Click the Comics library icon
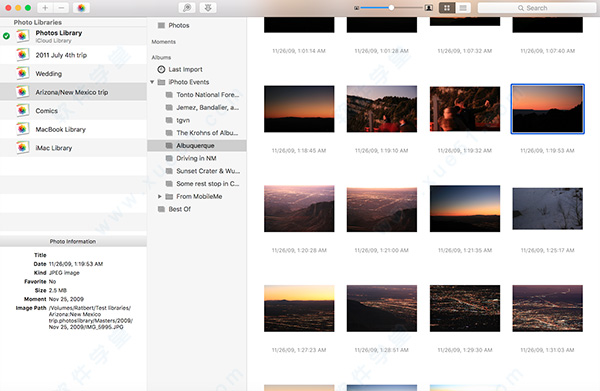 point(23,110)
